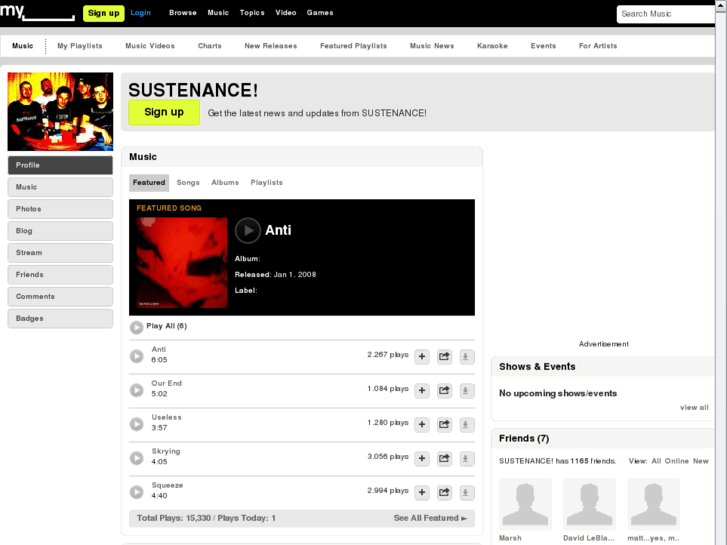The image size is (727, 545).
Task: Click the Myspace logo
Action: tap(37, 12)
